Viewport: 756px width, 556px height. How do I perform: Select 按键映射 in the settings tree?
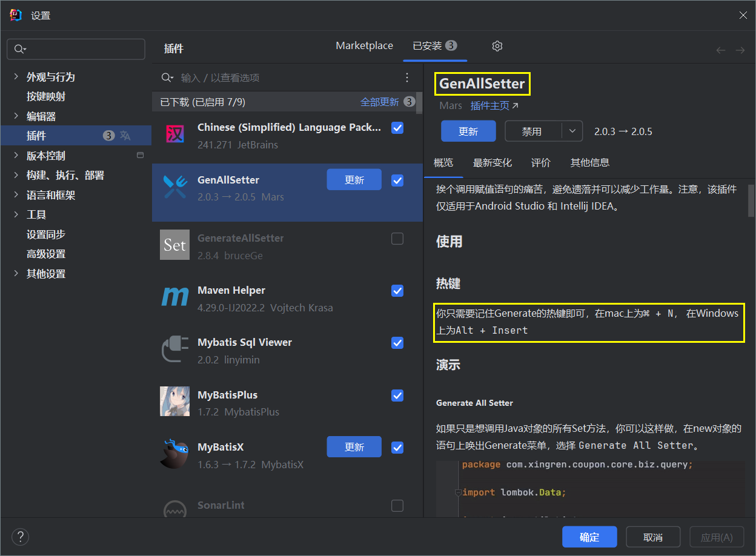click(x=46, y=96)
